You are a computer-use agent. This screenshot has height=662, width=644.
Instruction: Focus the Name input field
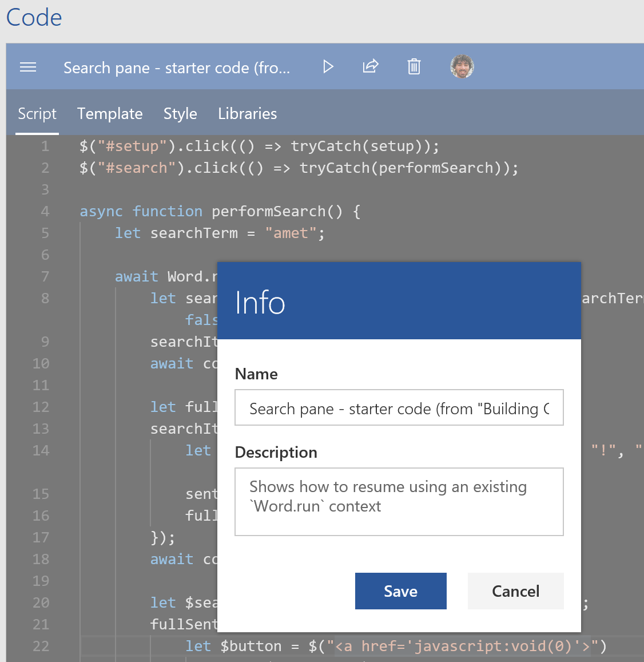coord(399,408)
